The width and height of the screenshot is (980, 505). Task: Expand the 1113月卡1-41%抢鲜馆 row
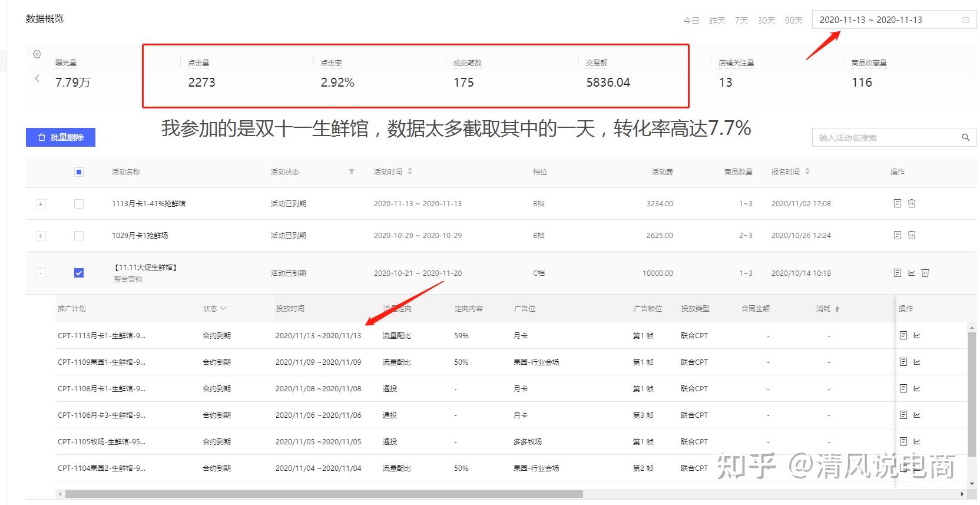coord(41,204)
